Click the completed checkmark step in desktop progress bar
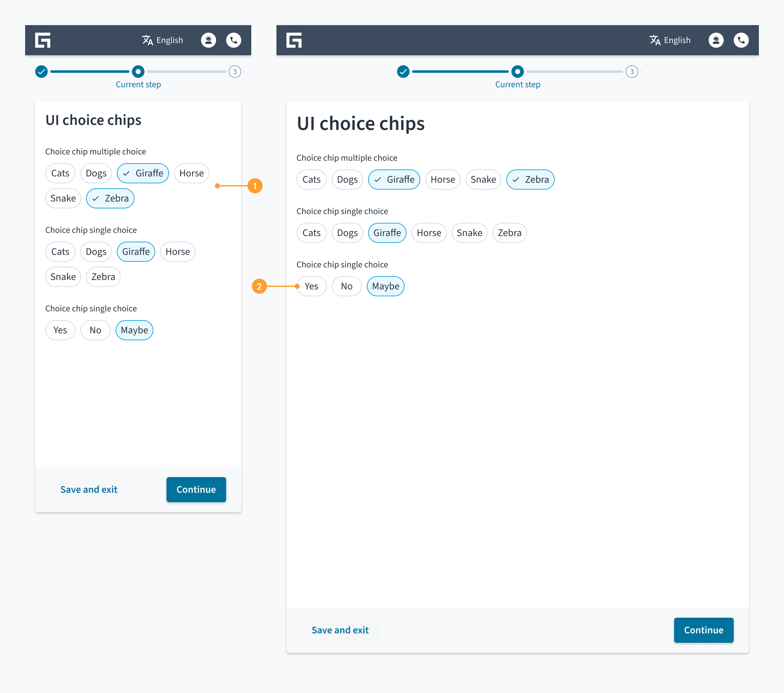784x693 pixels. [403, 72]
